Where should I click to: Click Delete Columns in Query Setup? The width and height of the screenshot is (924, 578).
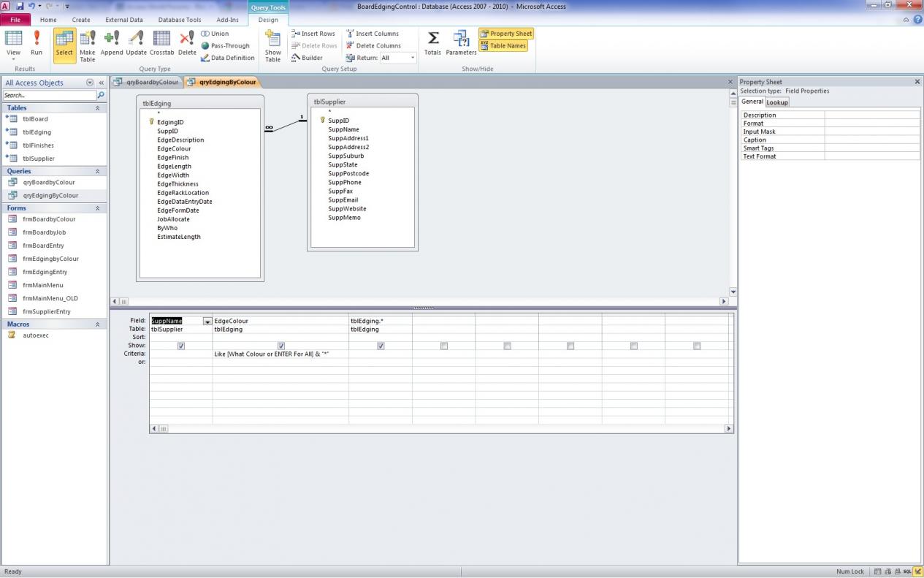373,45
